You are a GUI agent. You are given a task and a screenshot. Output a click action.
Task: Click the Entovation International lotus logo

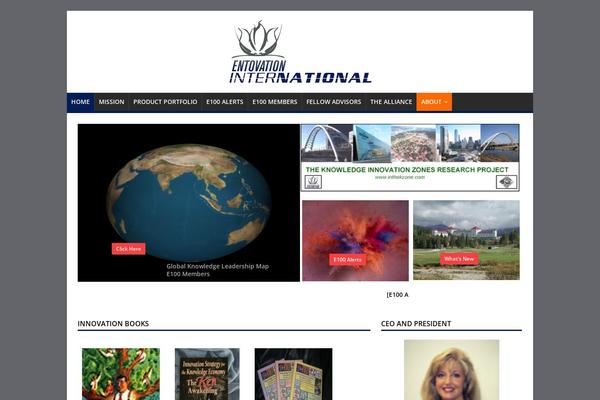300,52
